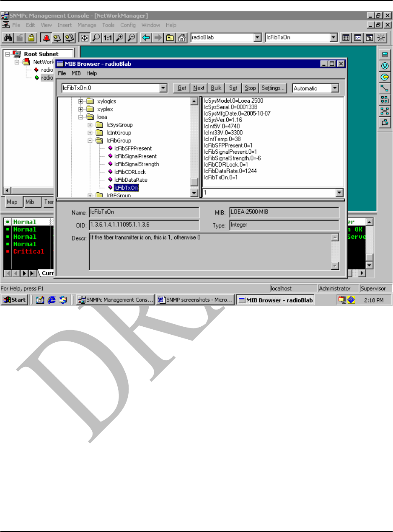Viewport: 393px width, 532px height.
Task: Select the lcFibTxOn tree node
Action: (126, 188)
